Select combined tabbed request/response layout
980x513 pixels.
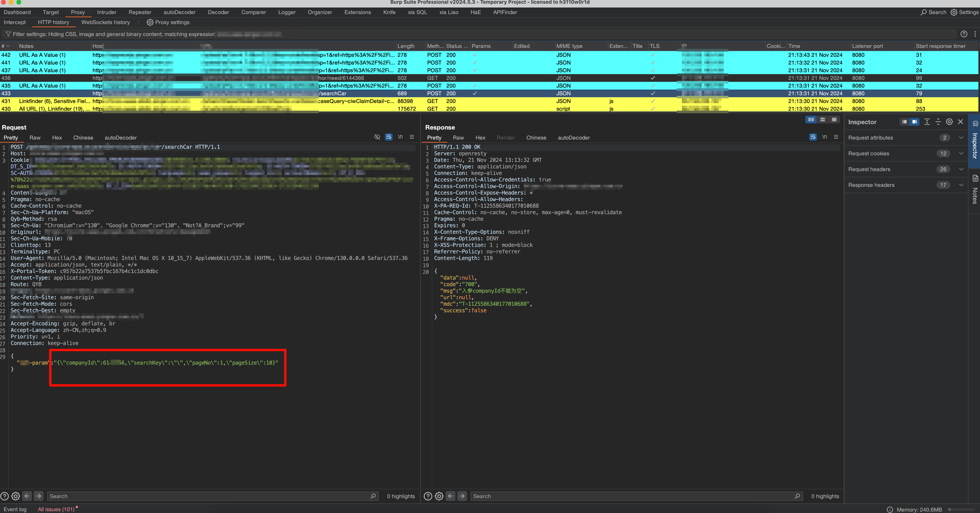pos(834,119)
